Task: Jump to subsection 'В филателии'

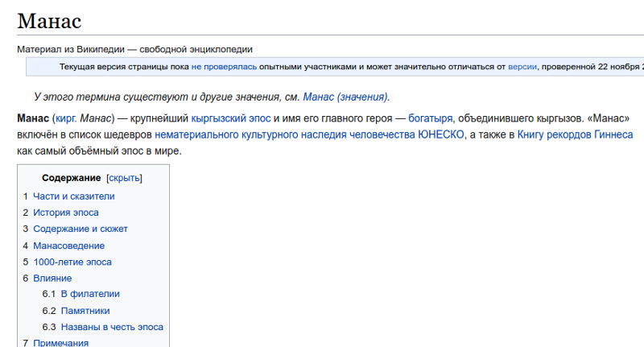Action: click(90, 294)
